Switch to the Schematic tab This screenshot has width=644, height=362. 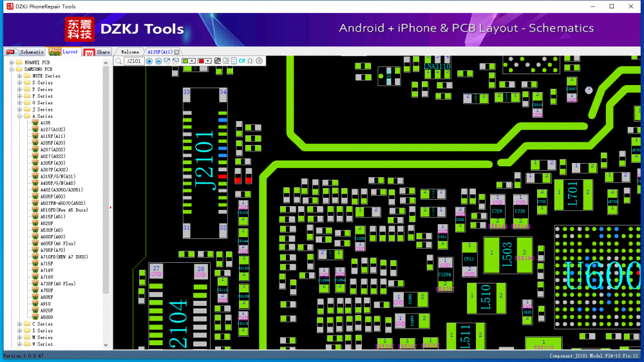point(27,52)
